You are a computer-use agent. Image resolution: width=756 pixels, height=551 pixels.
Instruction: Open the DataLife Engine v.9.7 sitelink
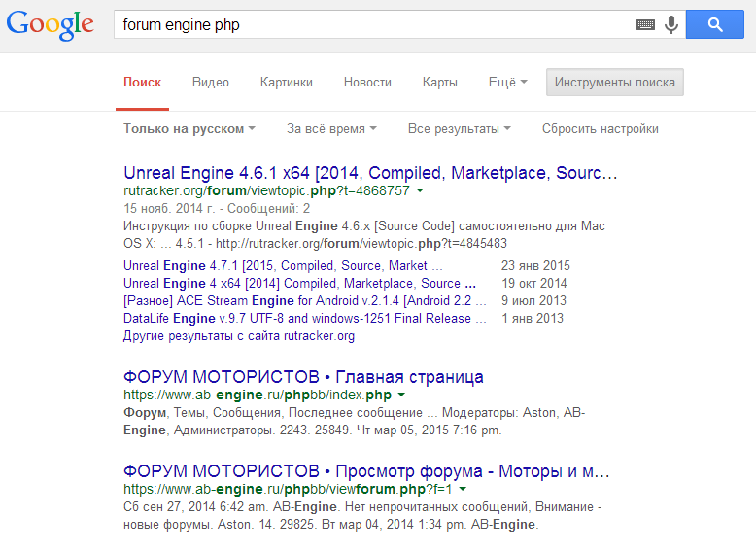point(305,319)
